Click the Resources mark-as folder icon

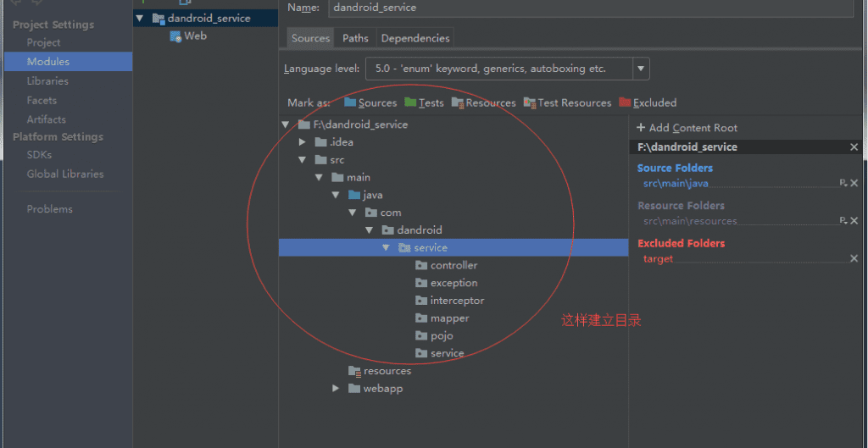click(458, 102)
